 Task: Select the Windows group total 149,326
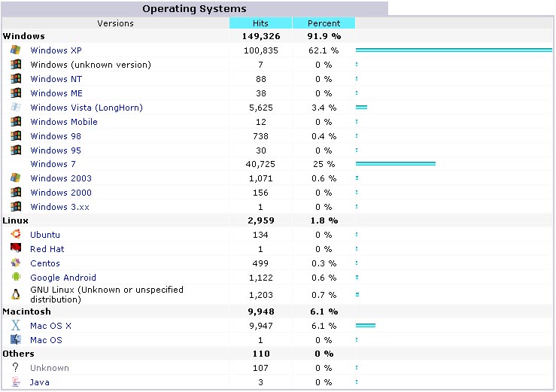tap(261, 36)
